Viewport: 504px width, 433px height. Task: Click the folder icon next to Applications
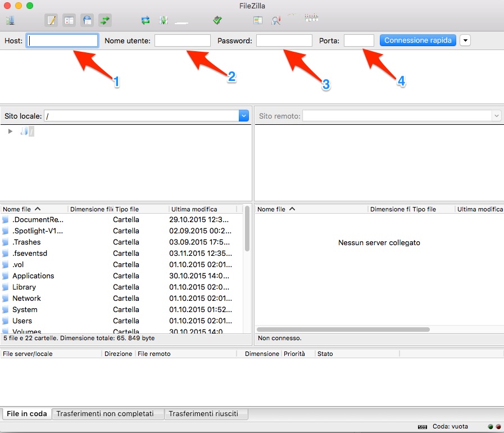click(x=6, y=276)
